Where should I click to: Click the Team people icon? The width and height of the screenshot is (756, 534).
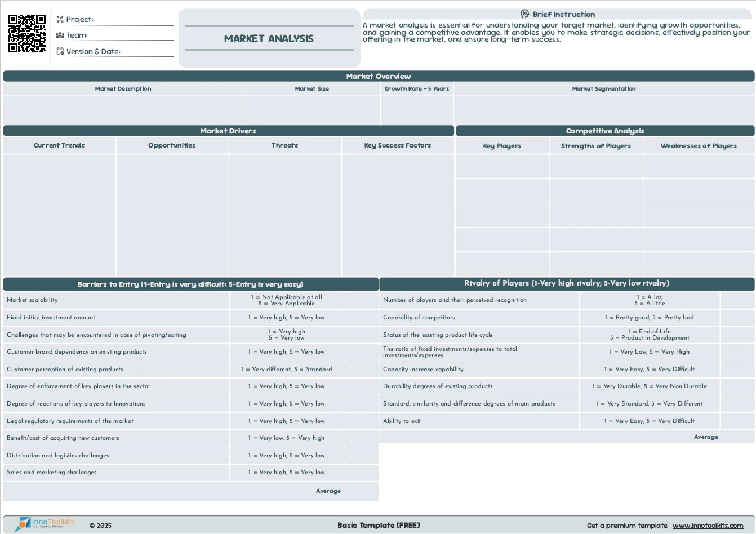tap(60, 35)
